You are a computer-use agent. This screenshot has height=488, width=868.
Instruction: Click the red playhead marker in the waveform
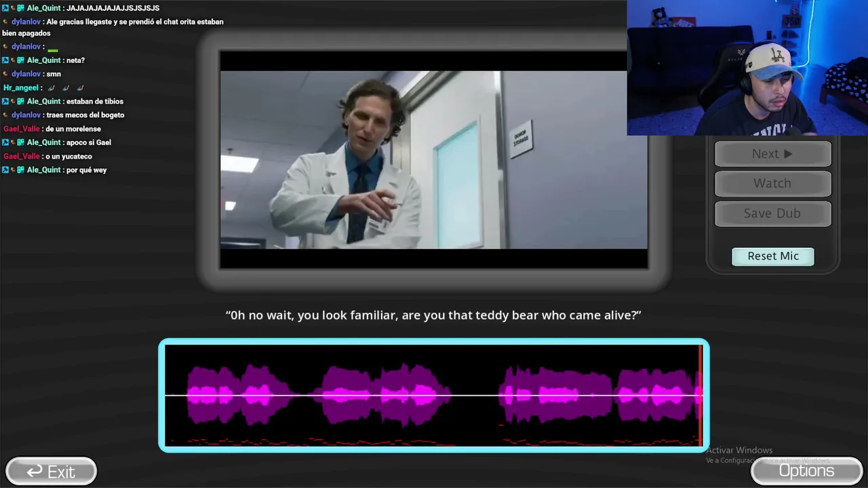(701, 395)
